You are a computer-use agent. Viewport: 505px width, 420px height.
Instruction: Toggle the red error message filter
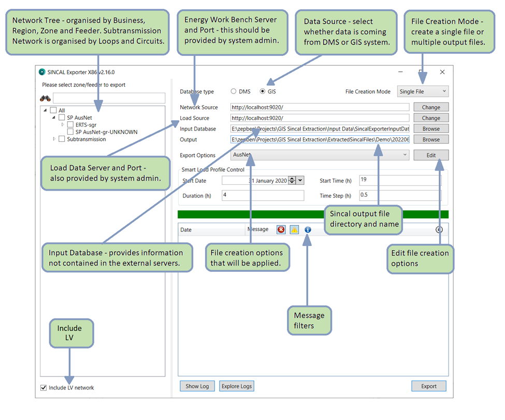tap(281, 229)
